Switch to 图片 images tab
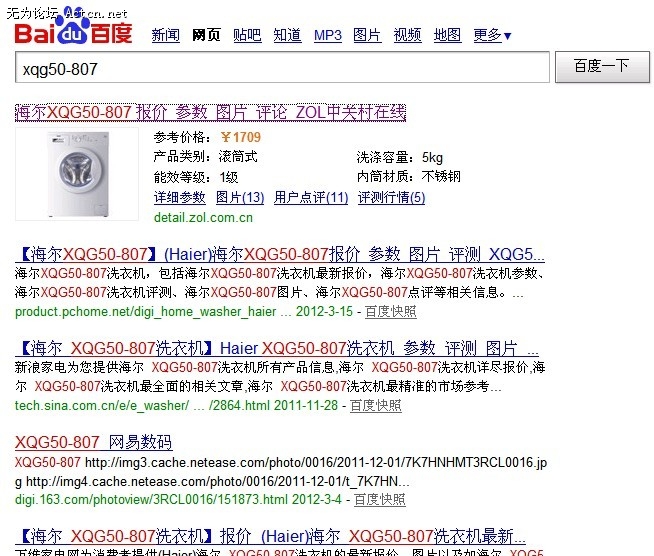The height and width of the screenshot is (556, 654). point(367,36)
